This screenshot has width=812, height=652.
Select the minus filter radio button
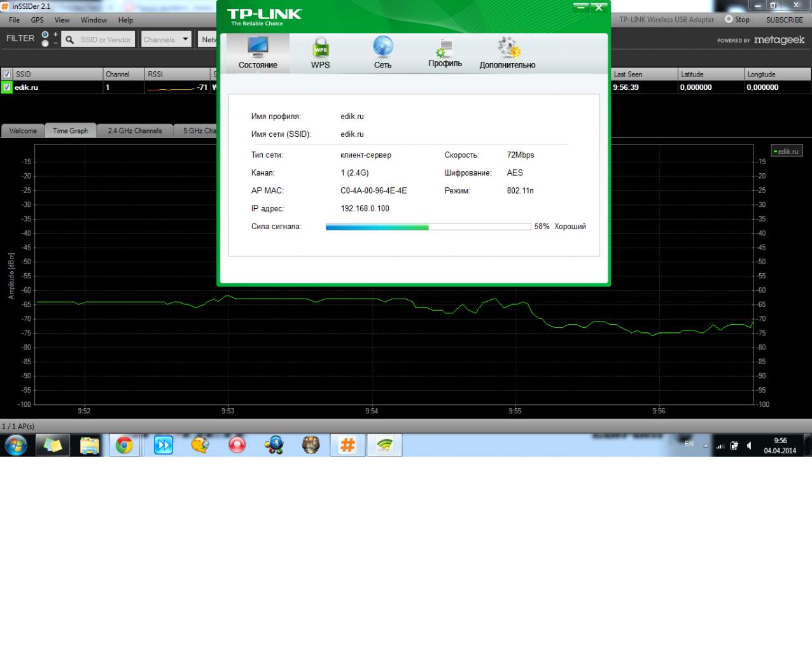(45, 43)
